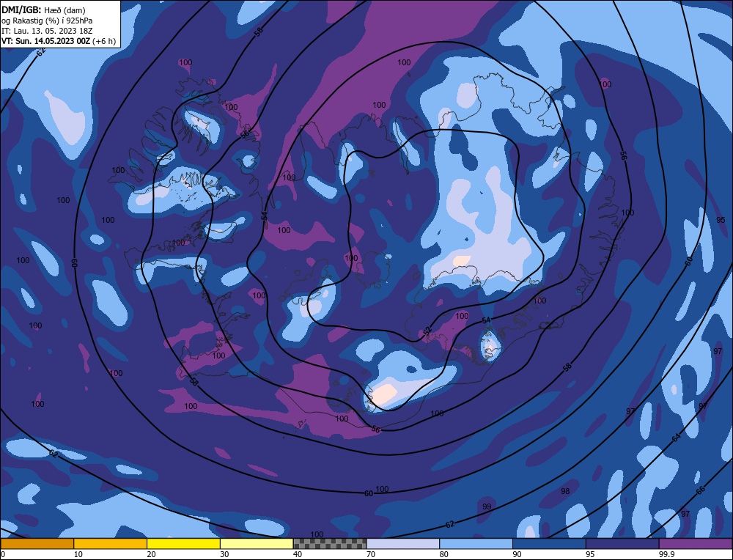This screenshot has height=560, width=733.
Task: Click the orange 10–20 legend swatch
Action: (x=111, y=544)
